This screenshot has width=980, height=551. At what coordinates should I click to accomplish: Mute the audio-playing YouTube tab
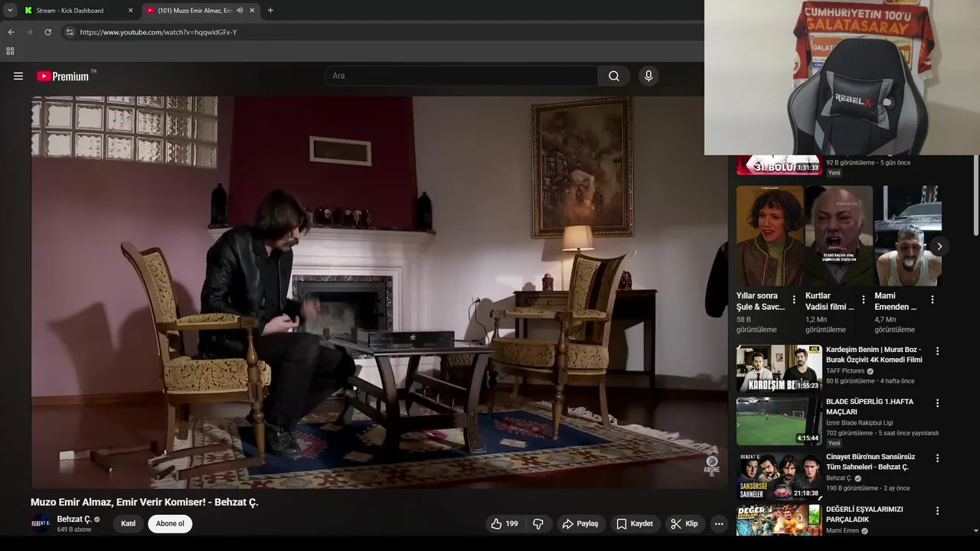tap(240, 11)
